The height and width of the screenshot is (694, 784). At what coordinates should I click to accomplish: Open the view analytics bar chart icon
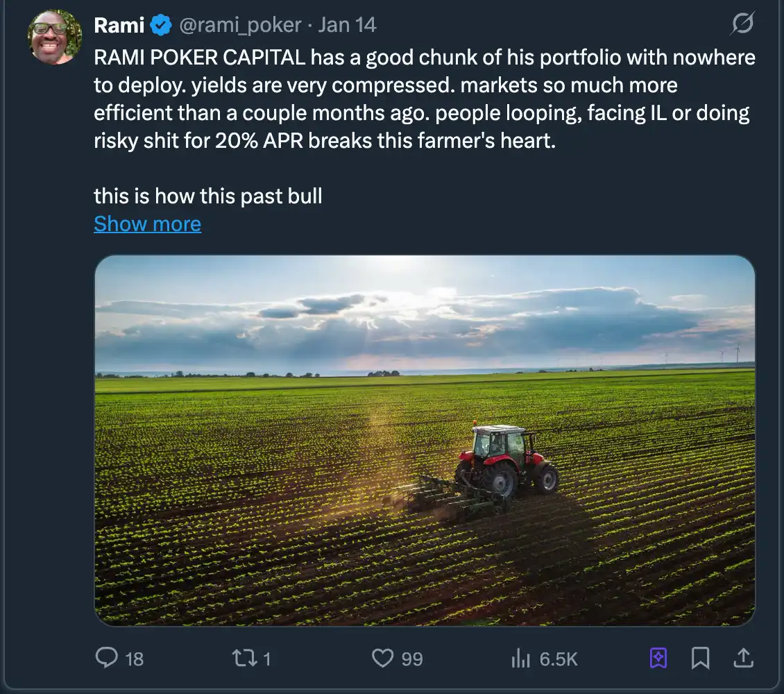(520, 658)
